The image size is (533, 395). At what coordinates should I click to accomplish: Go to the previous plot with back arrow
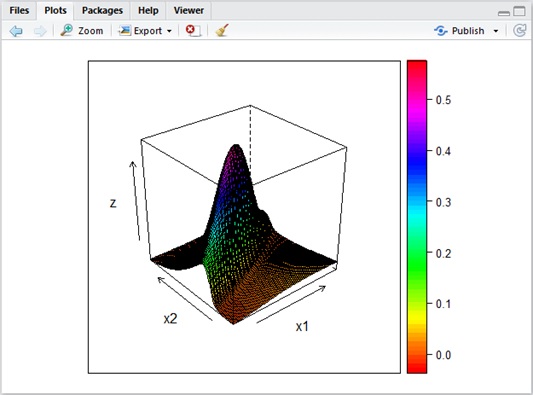[16, 31]
